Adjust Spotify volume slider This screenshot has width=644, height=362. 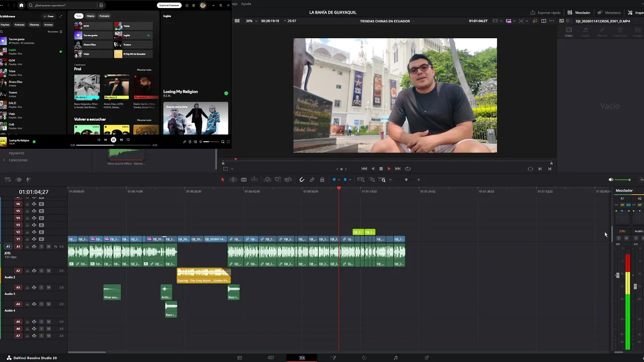pyautogui.click(x=211, y=142)
